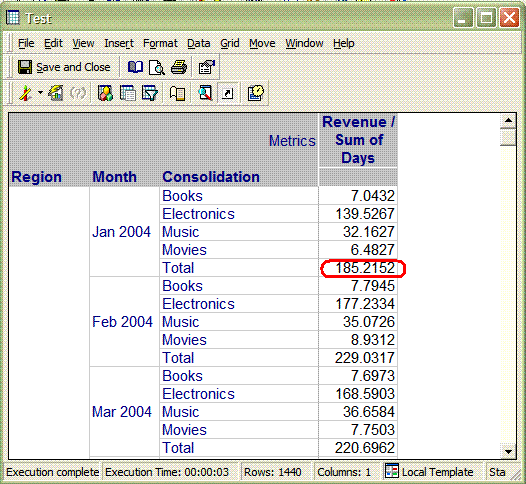526x484 pixels.
Task: Open the view filter funnel icon
Action: [150, 93]
